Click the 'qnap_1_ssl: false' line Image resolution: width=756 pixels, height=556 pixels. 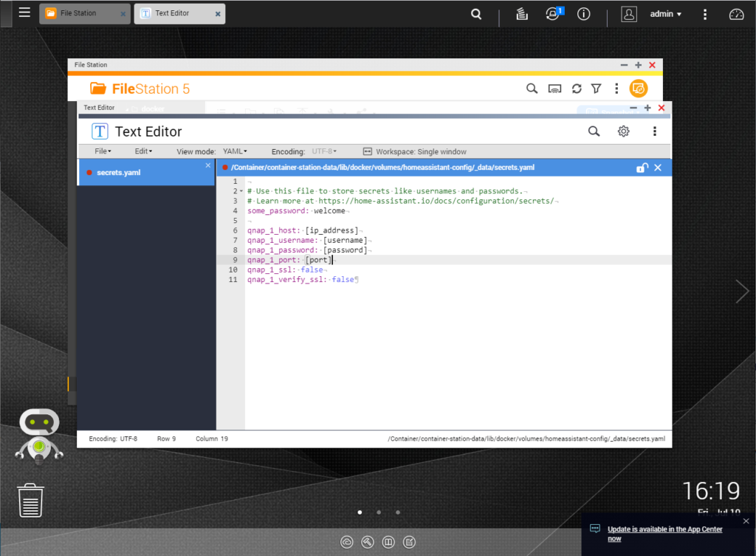click(285, 270)
